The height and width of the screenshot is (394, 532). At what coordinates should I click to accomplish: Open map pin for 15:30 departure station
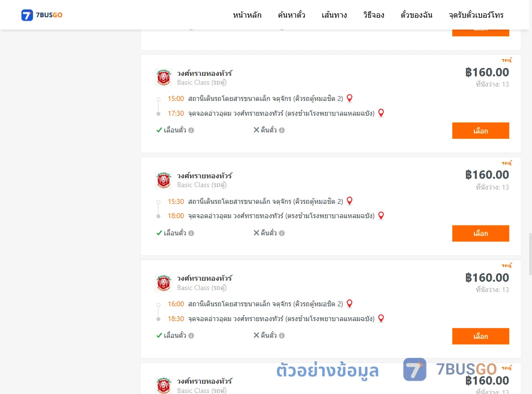coord(349,201)
